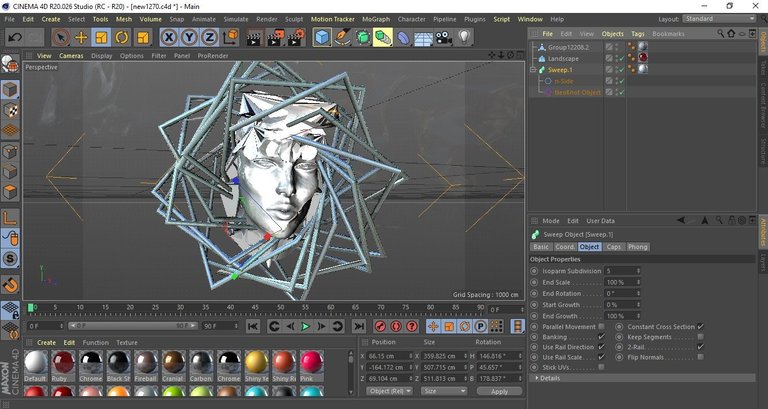Open the Sculpt menu
The image size is (768, 409).
pyautogui.click(x=294, y=19)
